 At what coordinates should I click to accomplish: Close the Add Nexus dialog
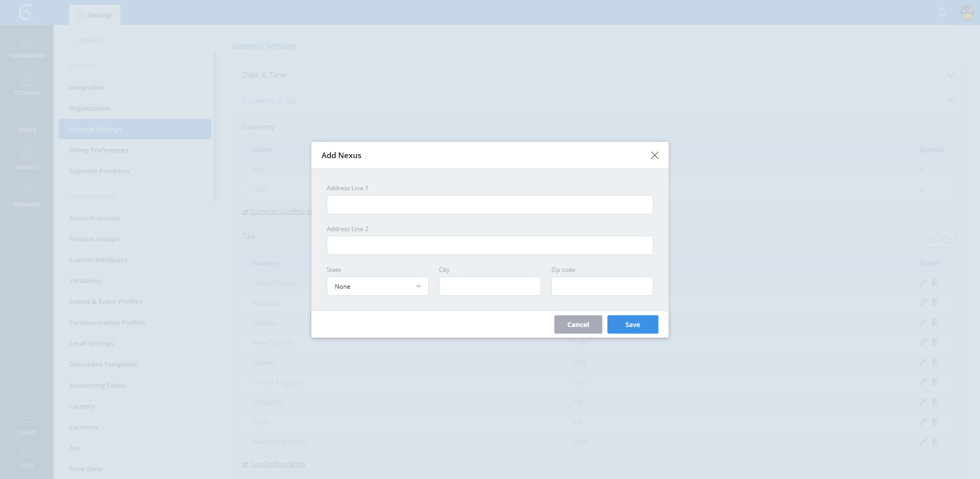(654, 155)
